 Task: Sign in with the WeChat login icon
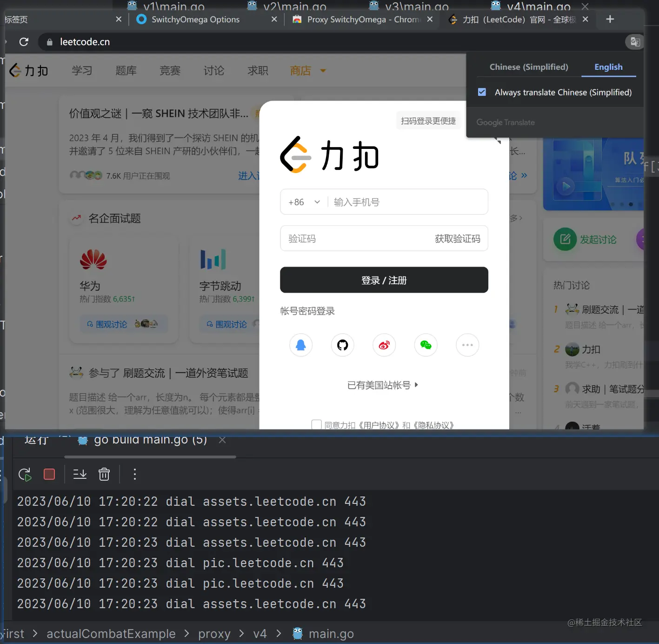coord(426,345)
